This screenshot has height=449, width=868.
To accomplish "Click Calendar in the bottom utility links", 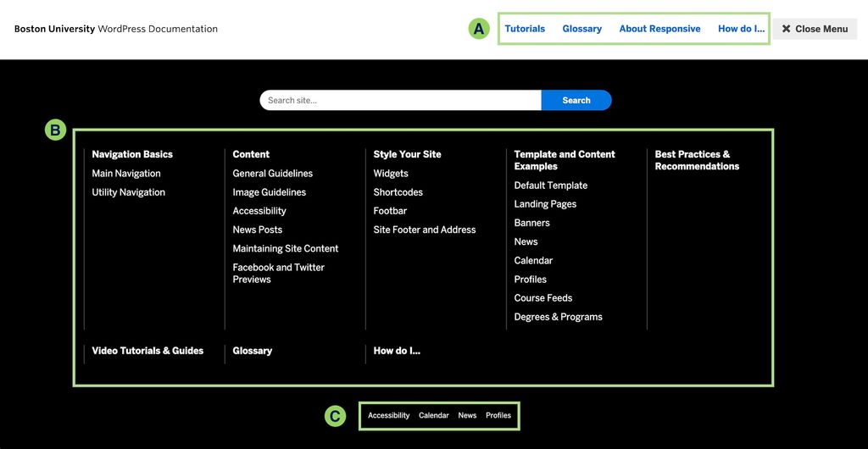I will (434, 415).
